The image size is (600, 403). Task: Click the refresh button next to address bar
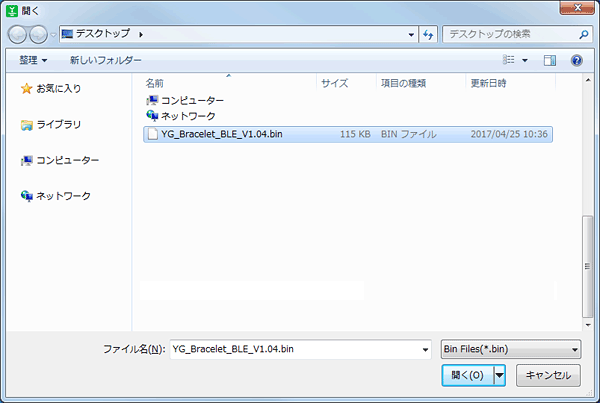click(428, 35)
